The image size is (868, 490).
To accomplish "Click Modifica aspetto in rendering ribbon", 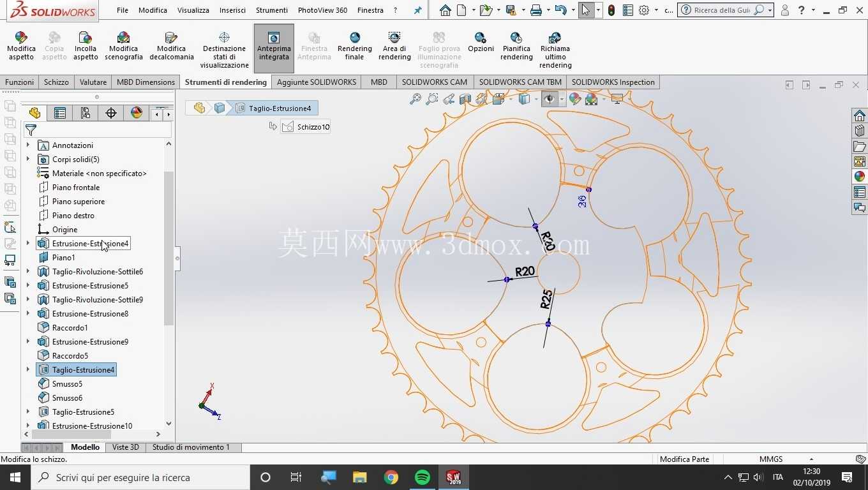I will pyautogui.click(x=21, y=46).
